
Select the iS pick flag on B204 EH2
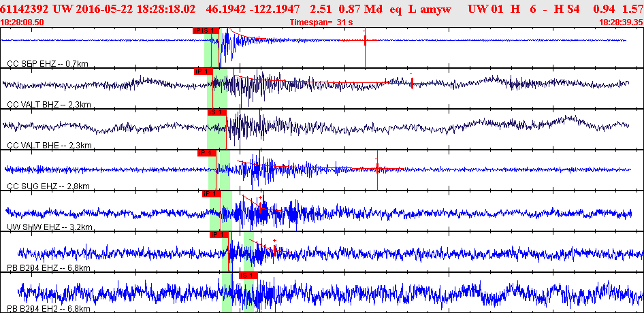248,276
